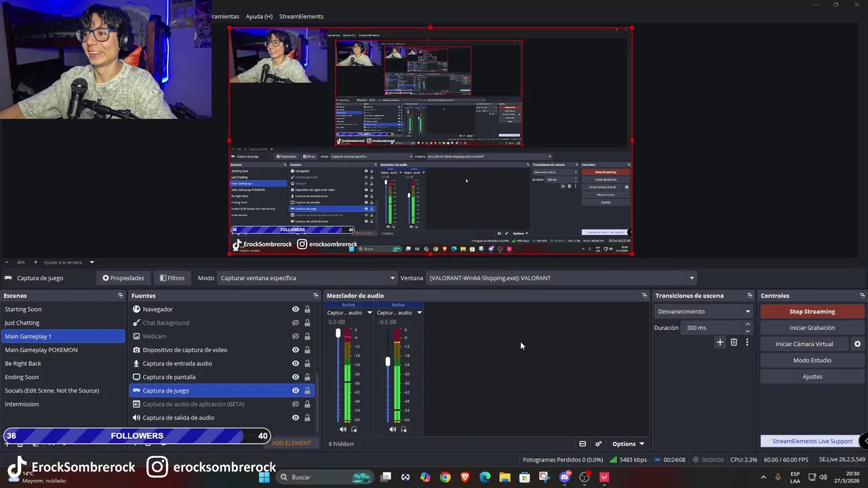Open Ajustes settings button
868x488 pixels.
point(812,376)
